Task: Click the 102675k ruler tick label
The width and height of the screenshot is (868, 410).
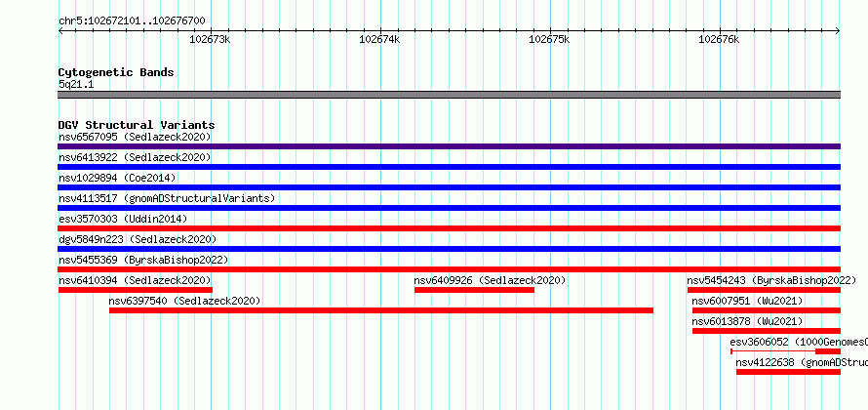Action: 548,39
